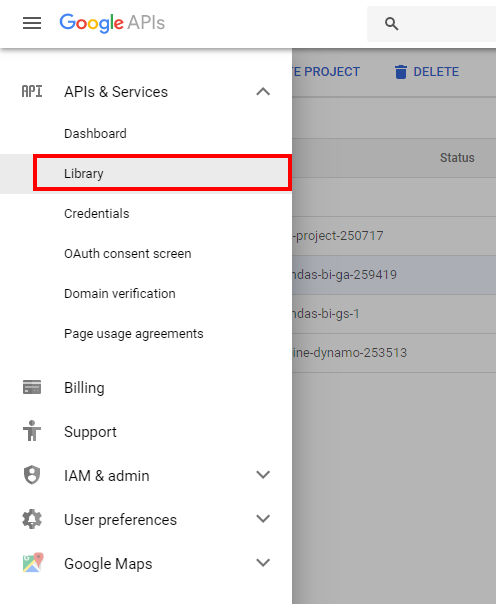Open the hamburger navigation menu

click(x=32, y=23)
